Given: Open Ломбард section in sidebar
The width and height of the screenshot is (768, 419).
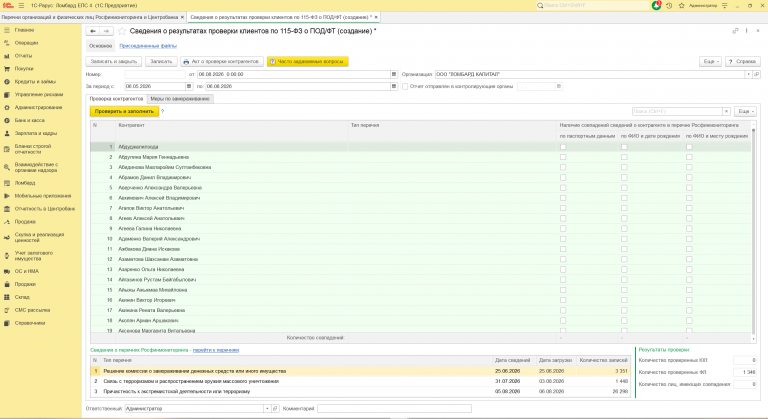Looking at the screenshot, I should pyautogui.click(x=24, y=183).
